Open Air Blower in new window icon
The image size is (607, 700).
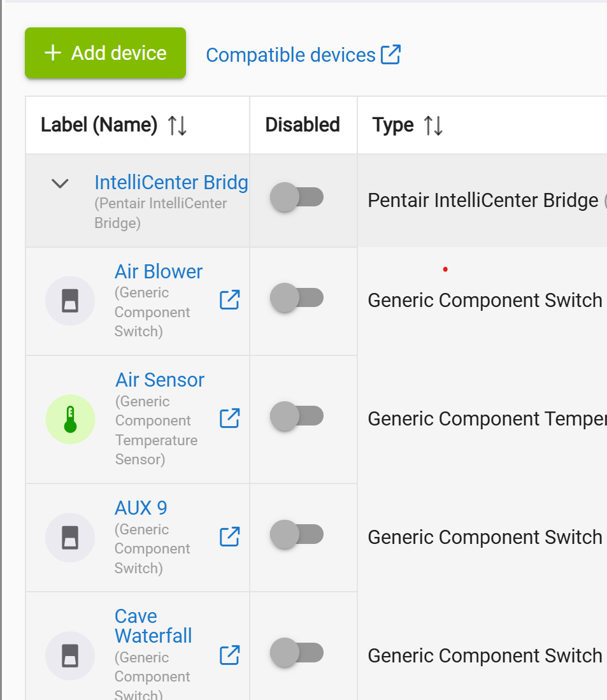tap(229, 299)
